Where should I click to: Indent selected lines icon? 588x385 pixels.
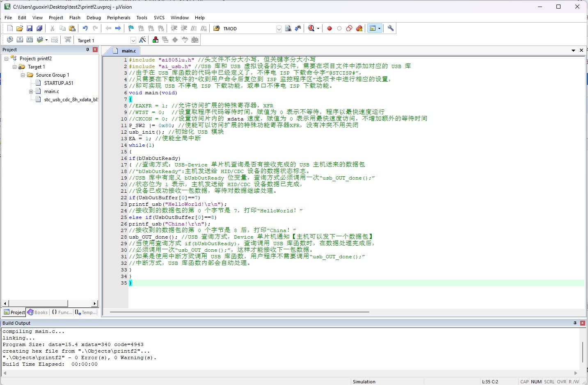tap(174, 28)
